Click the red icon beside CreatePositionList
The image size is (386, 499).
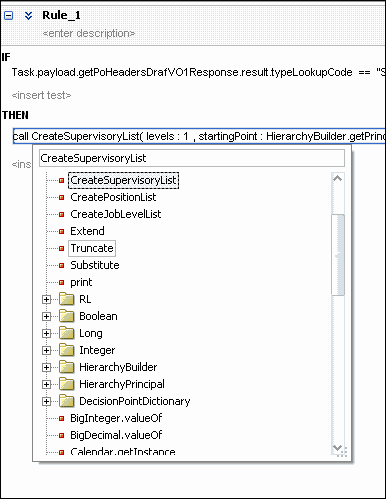pyautogui.click(x=61, y=198)
